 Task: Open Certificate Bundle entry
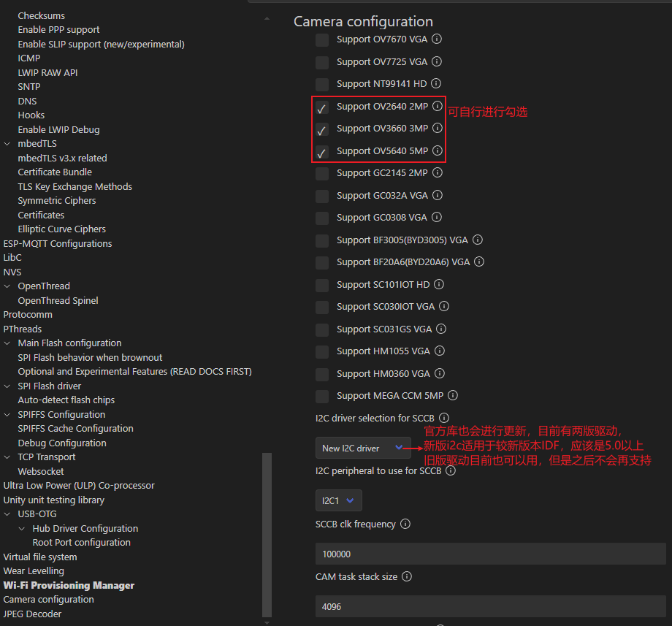pyautogui.click(x=55, y=172)
